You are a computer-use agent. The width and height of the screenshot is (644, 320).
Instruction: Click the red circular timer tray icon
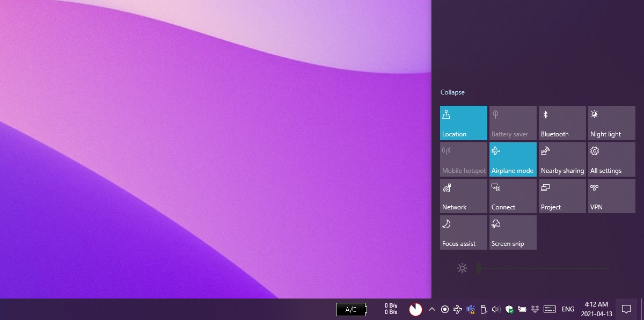click(x=416, y=309)
